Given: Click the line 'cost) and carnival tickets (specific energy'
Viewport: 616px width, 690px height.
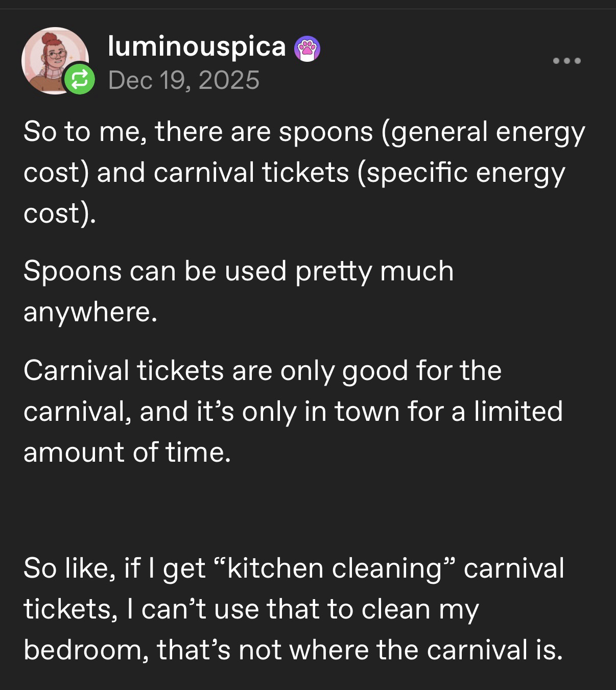Looking at the screenshot, I should (294, 173).
